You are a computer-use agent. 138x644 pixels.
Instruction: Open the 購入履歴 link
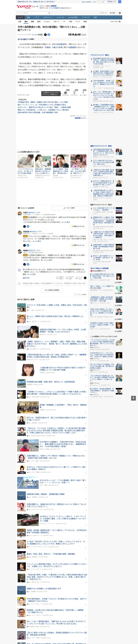tap(112, 13)
